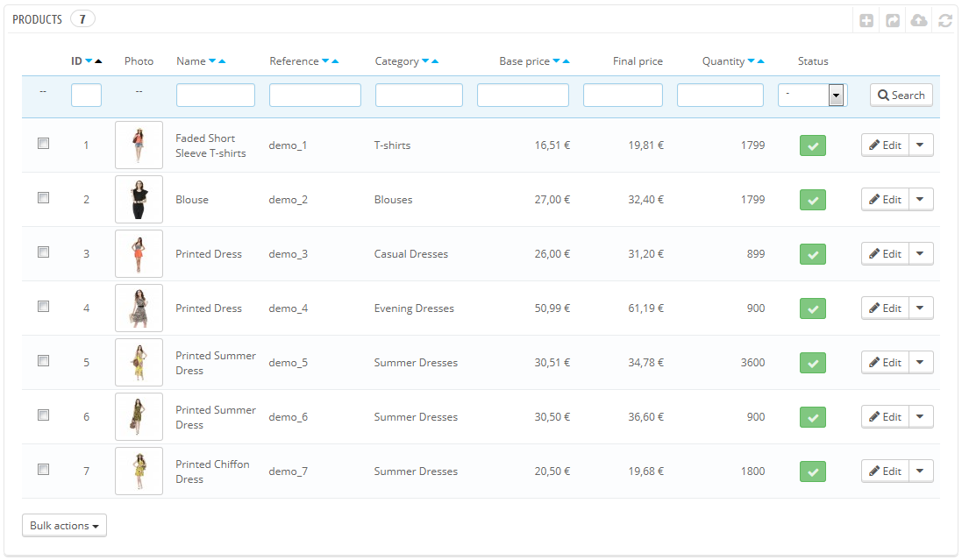Image resolution: width=962 pixels, height=560 pixels.
Task: Sort Name column descending
Action: point(212,60)
